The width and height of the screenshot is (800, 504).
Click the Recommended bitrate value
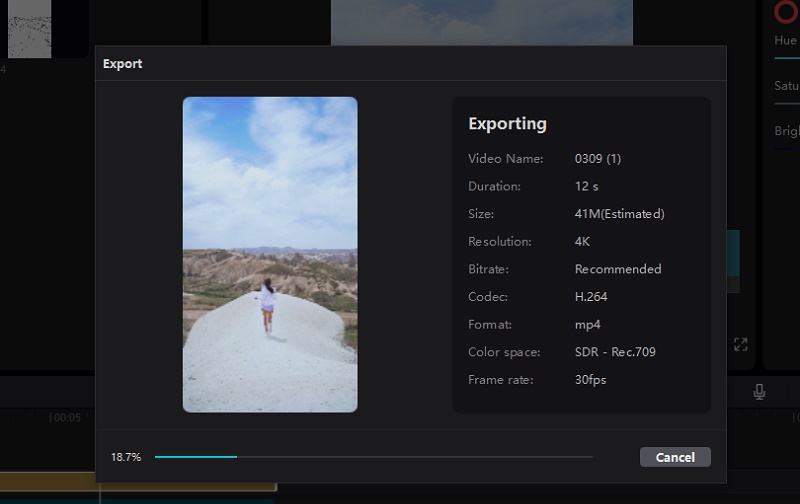click(x=618, y=269)
